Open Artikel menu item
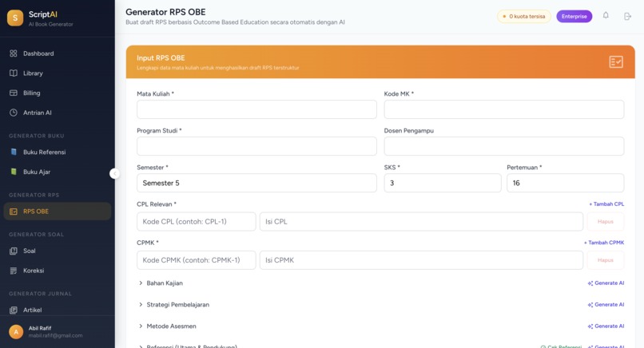Viewport: 644px width, 348px height. 58,310
